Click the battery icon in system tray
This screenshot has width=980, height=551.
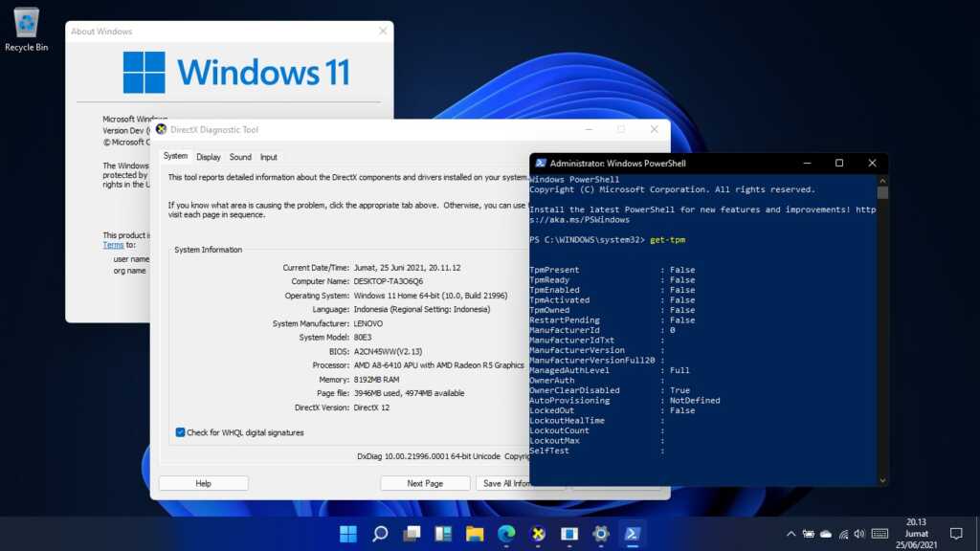tap(808, 534)
